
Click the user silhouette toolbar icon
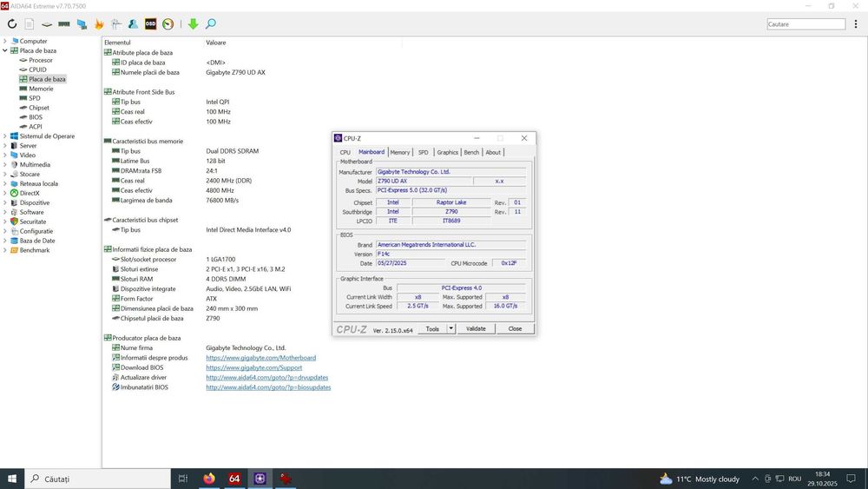pyautogui.click(x=134, y=23)
